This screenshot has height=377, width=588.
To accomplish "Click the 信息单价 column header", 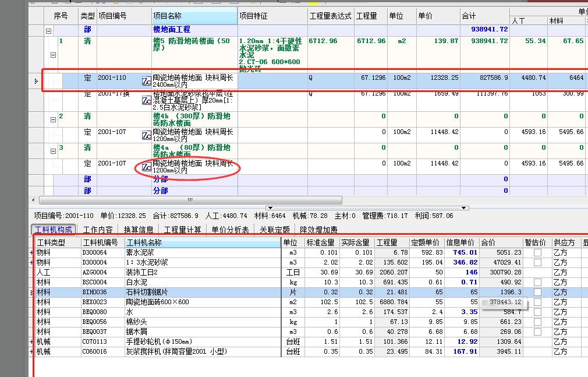I will point(462,242).
